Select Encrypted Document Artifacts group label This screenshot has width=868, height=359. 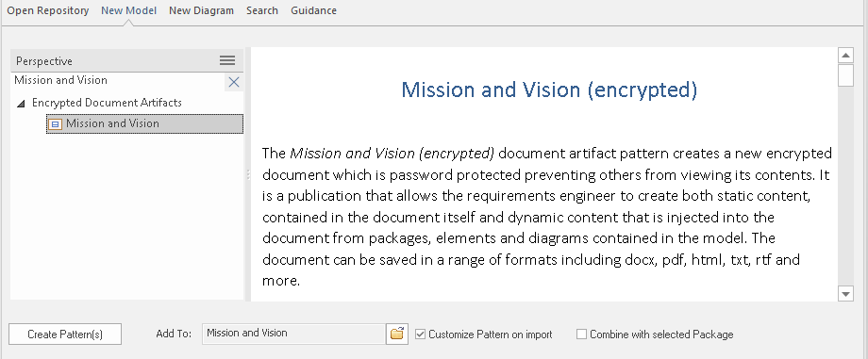point(107,103)
